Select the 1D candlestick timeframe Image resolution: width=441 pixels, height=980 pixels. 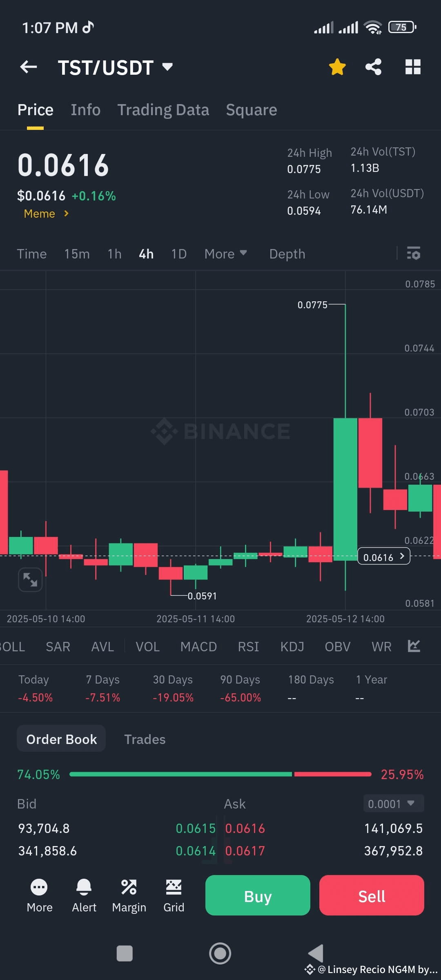(178, 254)
